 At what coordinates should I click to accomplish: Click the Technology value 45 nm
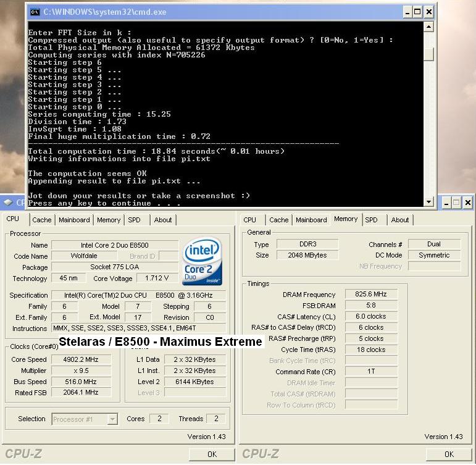click(x=69, y=279)
